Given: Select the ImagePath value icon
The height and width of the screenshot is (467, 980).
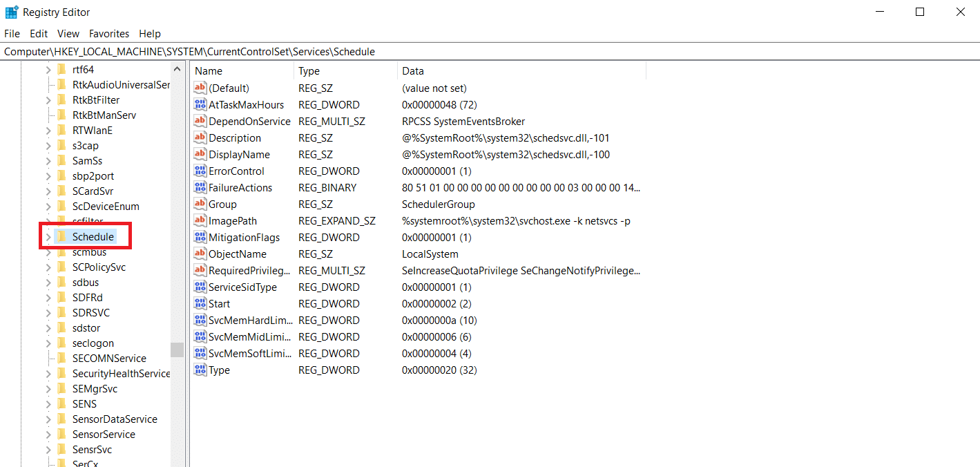Looking at the screenshot, I should click(x=200, y=221).
